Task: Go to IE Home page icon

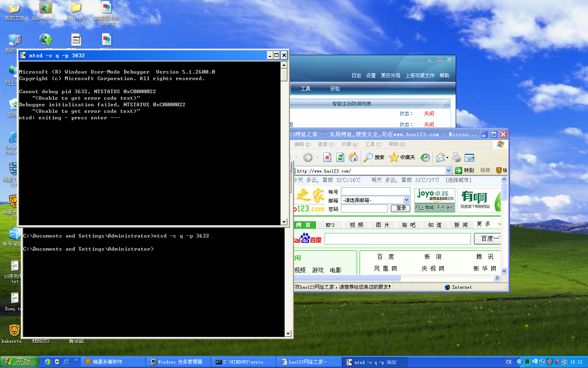Action: (x=353, y=157)
